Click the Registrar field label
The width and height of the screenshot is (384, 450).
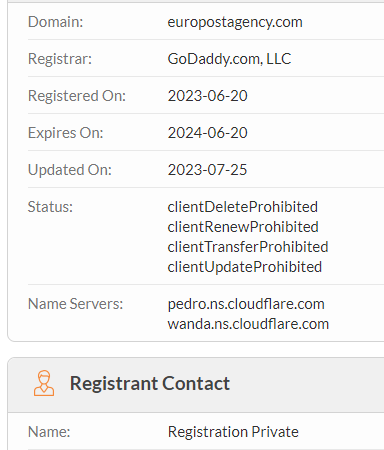(60, 59)
